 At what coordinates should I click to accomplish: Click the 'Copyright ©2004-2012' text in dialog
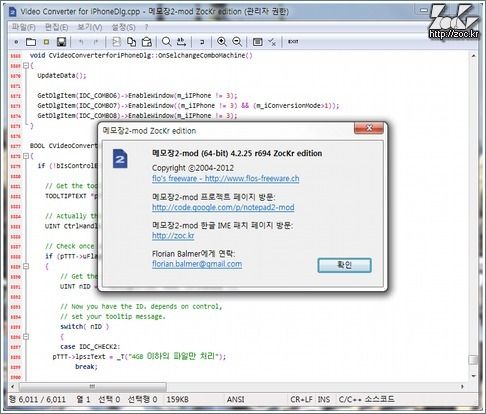point(193,168)
